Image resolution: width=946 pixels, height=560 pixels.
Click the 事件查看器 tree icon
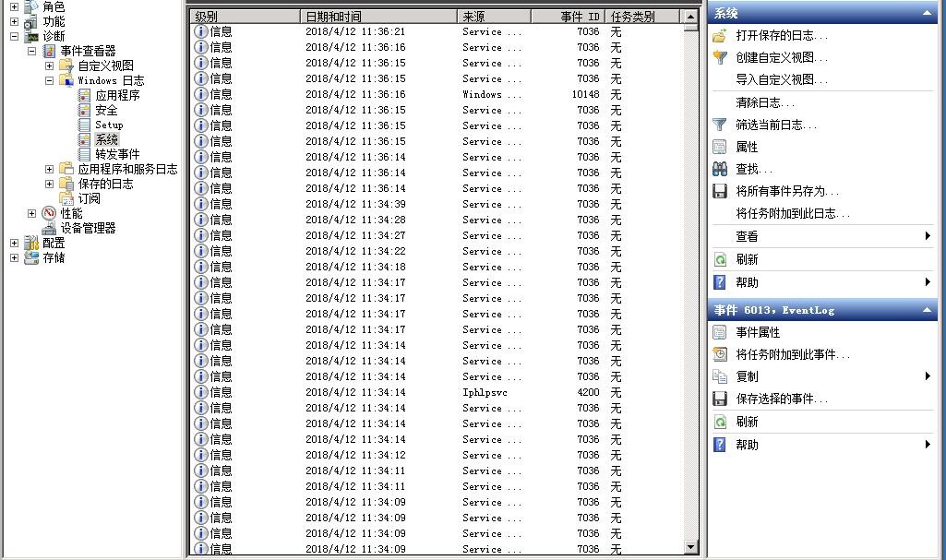[49, 52]
